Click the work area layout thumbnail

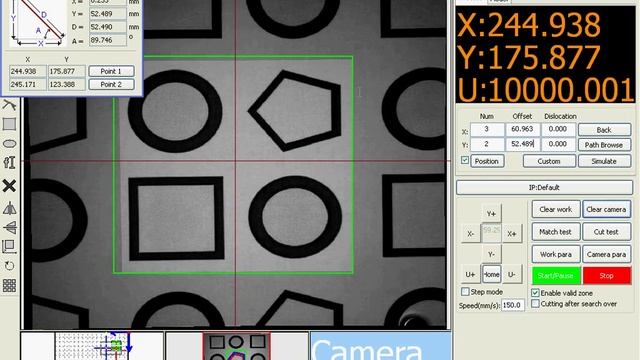point(93,346)
